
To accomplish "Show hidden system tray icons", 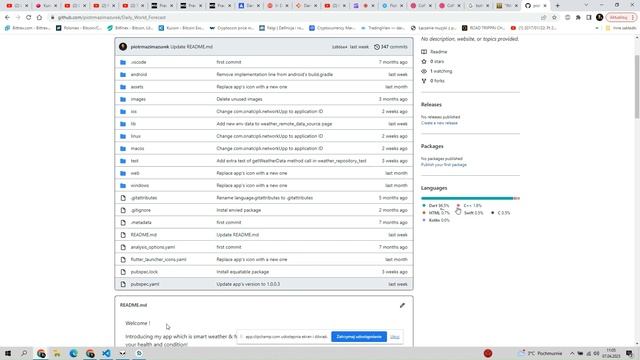I will (x=572, y=353).
